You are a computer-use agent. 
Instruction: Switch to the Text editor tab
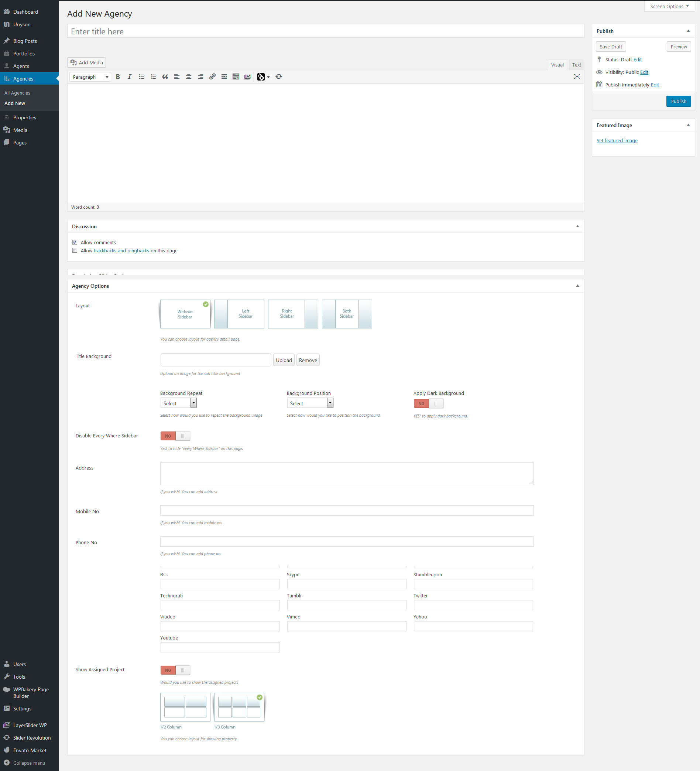pos(576,65)
